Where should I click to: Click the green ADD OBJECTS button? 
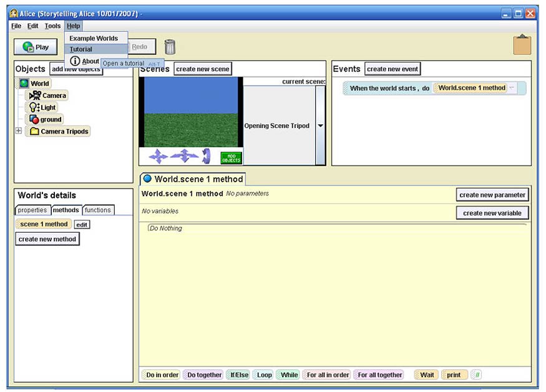coord(232,158)
